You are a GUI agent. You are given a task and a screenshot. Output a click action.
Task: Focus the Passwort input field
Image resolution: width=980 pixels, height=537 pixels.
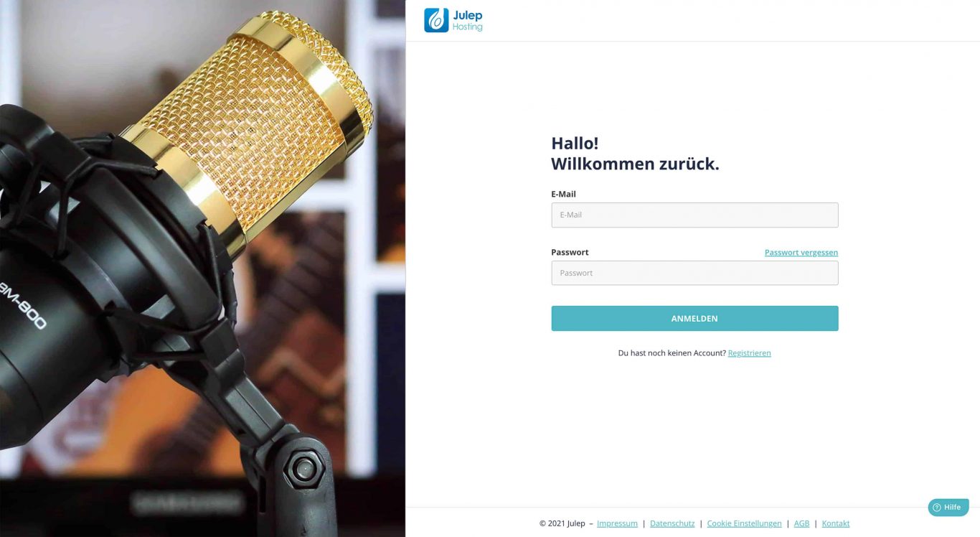(694, 273)
